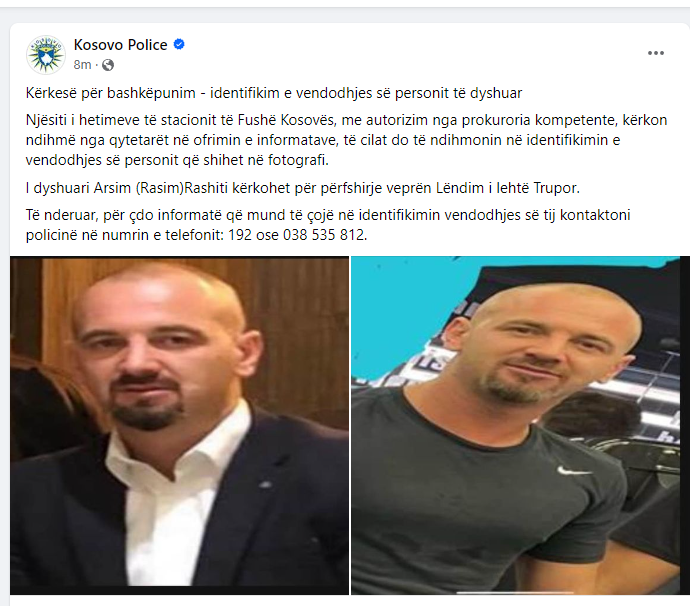Click the goatee of man in right photo

pos(510,389)
